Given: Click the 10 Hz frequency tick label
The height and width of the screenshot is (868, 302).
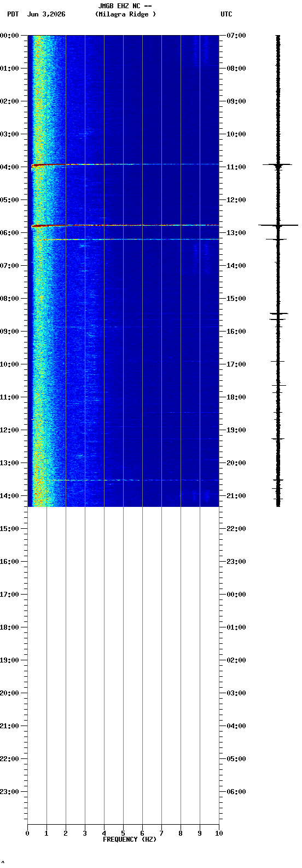Looking at the screenshot, I should coord(219,833).
